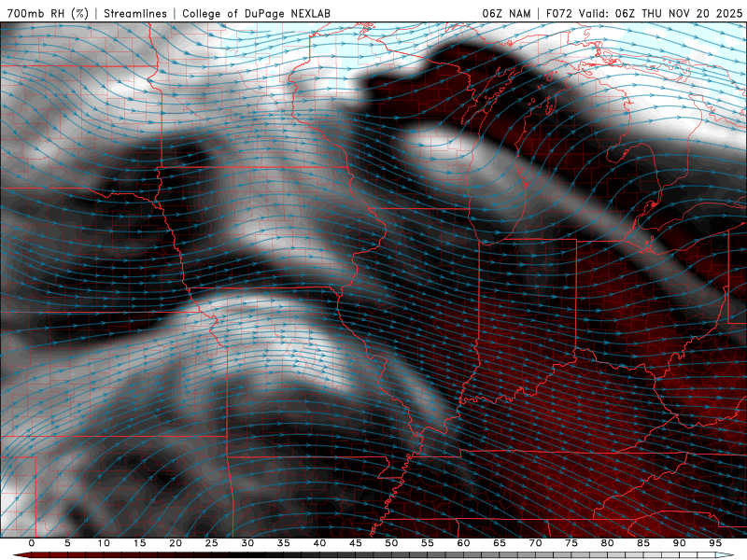Click the 20 label on the color scale

click(x=176, y=543)
